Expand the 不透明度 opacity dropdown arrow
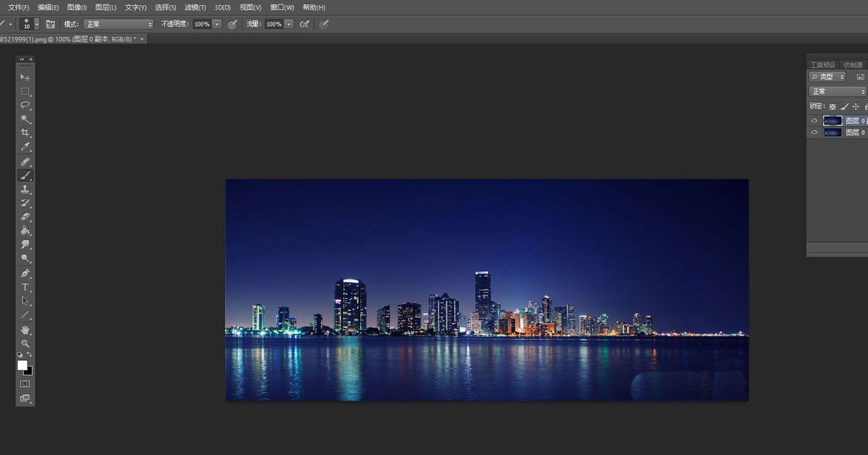The height and width of the screenshot is (455, 868). click(217, 24)
